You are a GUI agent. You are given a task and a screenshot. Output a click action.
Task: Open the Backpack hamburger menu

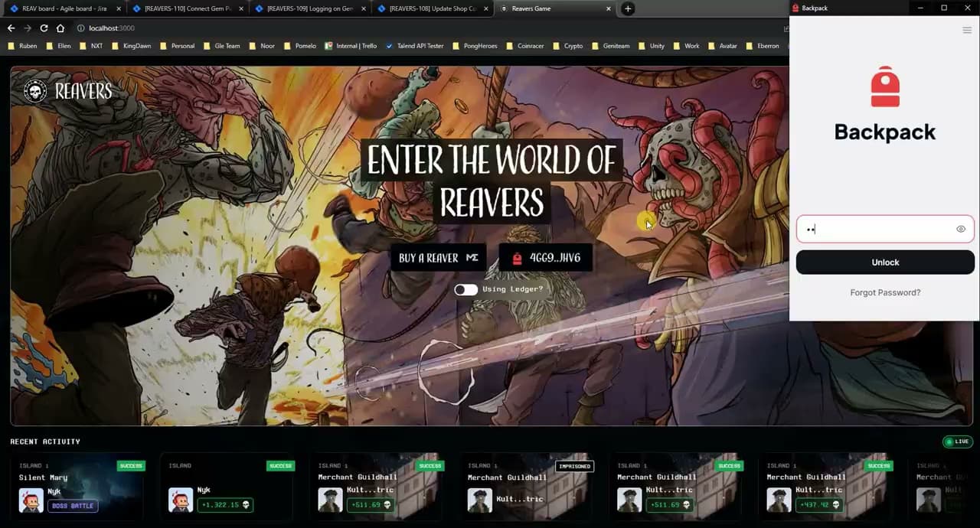click(967, 31)
